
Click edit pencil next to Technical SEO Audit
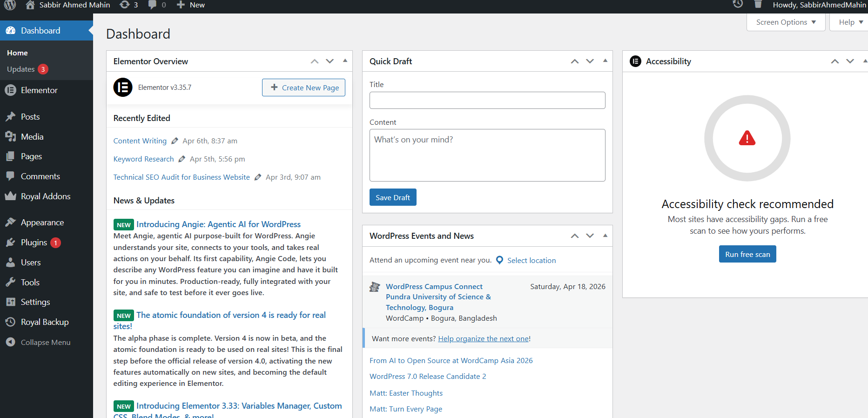click(x=258, y=177)
